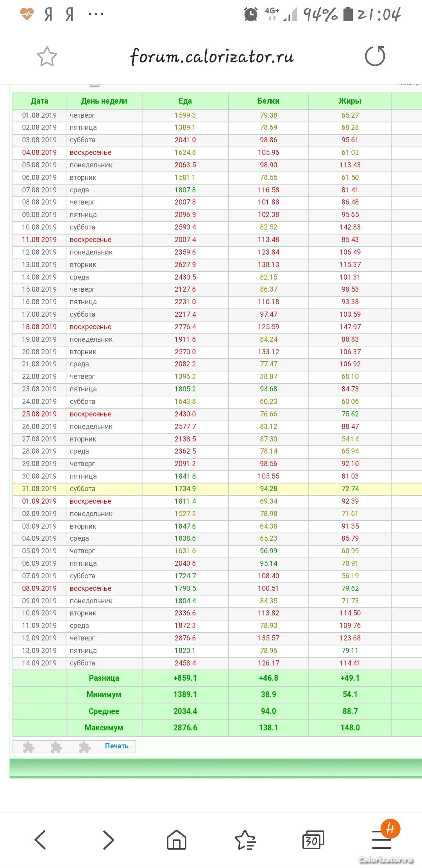Tap the heart health icon in status bar
Screen dimensions: 422x868
click(27, 15)
